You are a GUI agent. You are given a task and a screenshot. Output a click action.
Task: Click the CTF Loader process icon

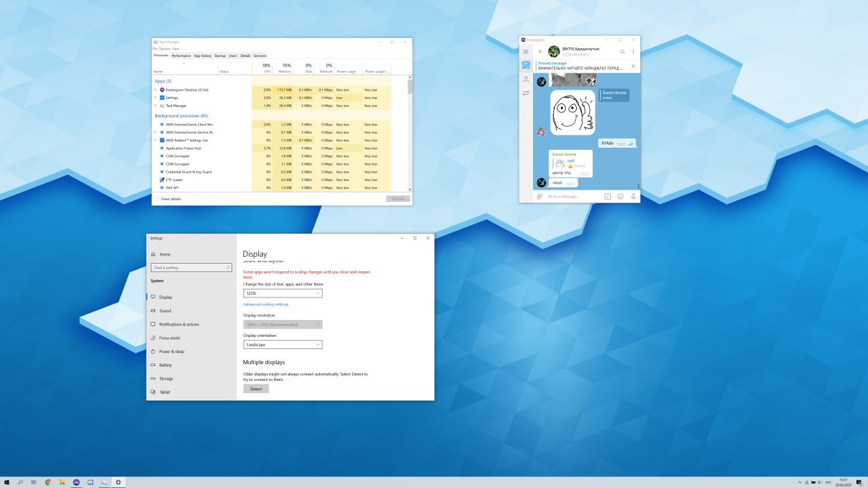(162, 180)
